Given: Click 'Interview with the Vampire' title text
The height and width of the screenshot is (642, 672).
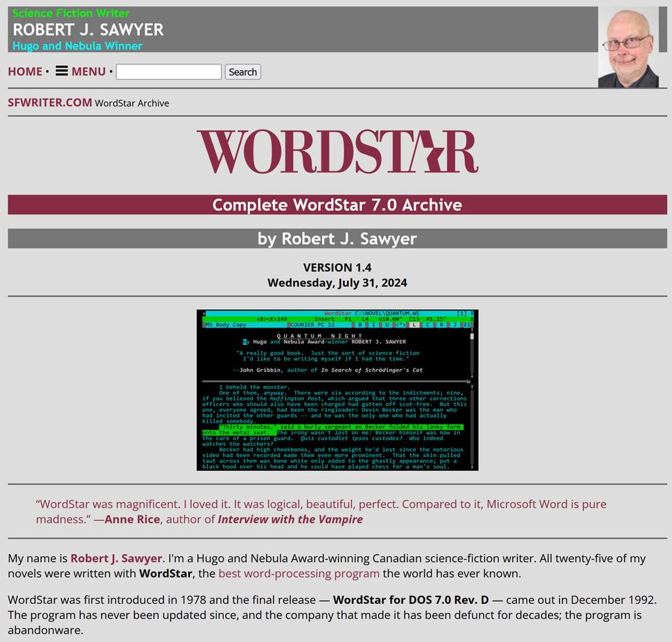Looking at the screenshot, I should point(290,519).
